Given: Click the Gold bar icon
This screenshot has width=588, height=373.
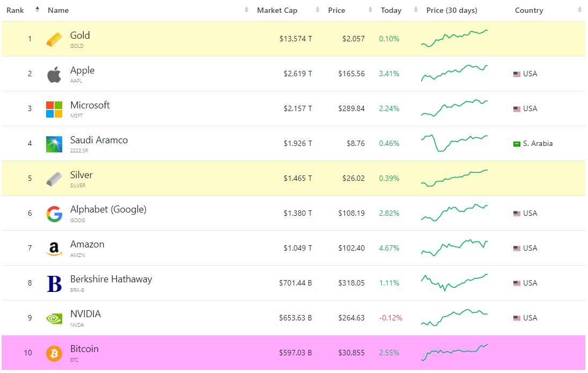Looking at the screenshot, I should tap(54, 39).
